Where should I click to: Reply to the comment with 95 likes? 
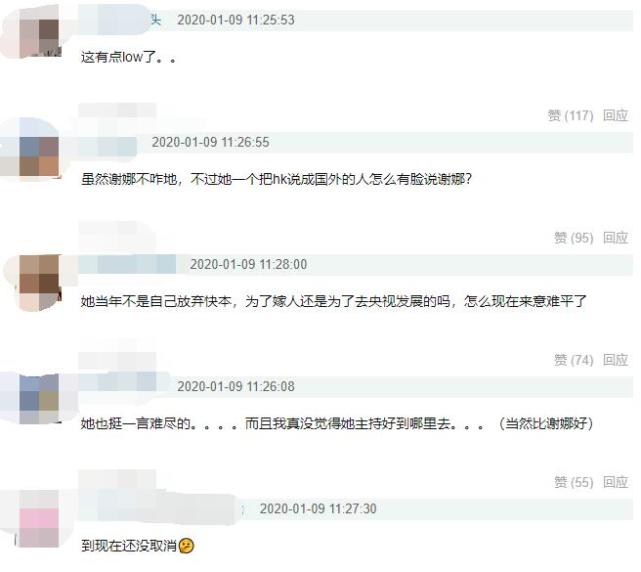point(615,238)
